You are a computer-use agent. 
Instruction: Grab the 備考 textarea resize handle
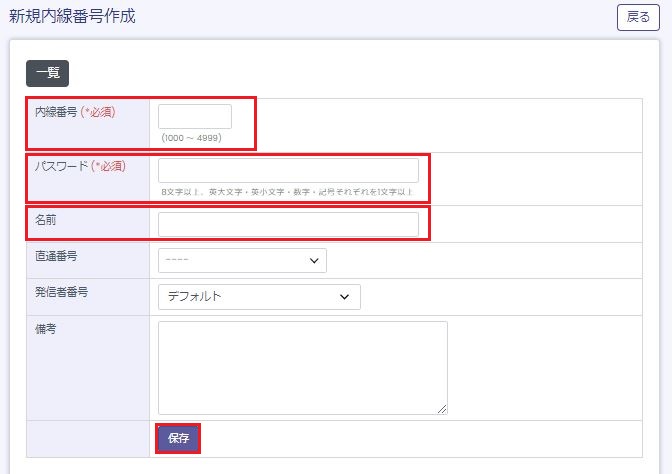442,408
